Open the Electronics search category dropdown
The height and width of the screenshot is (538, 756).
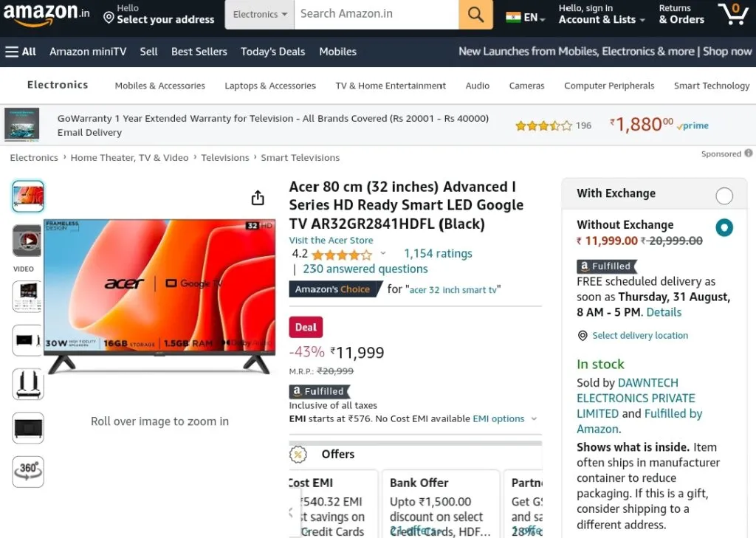coord(259,15)
